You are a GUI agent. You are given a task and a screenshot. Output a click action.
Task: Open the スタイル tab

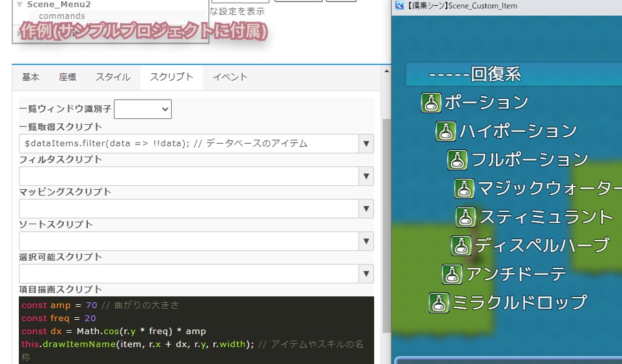tap(113, 77)
